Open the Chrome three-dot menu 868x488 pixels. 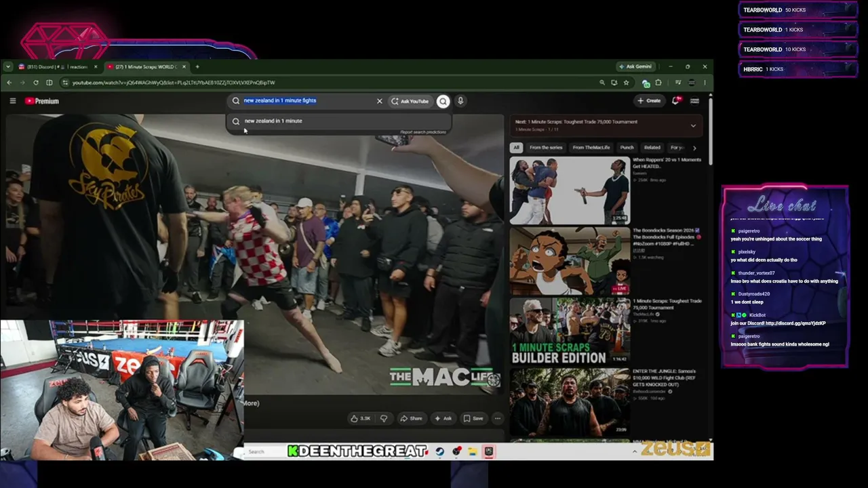tap(705, 83)
